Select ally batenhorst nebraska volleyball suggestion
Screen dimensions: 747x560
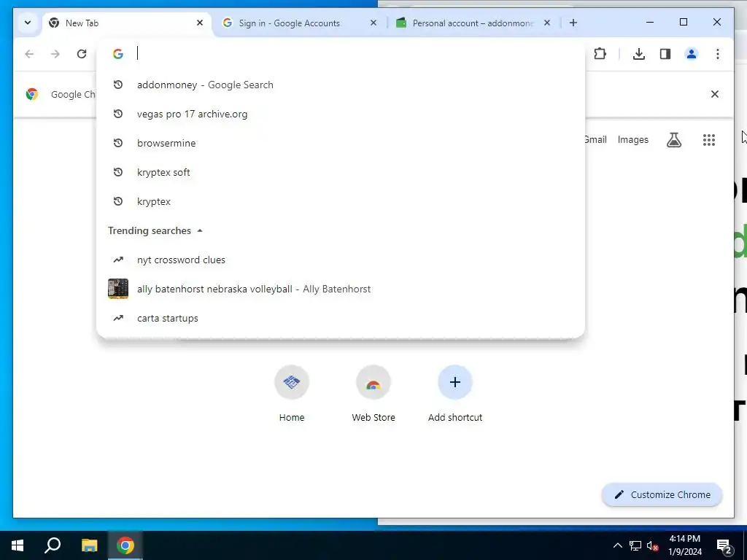click(x=341, y=289)
